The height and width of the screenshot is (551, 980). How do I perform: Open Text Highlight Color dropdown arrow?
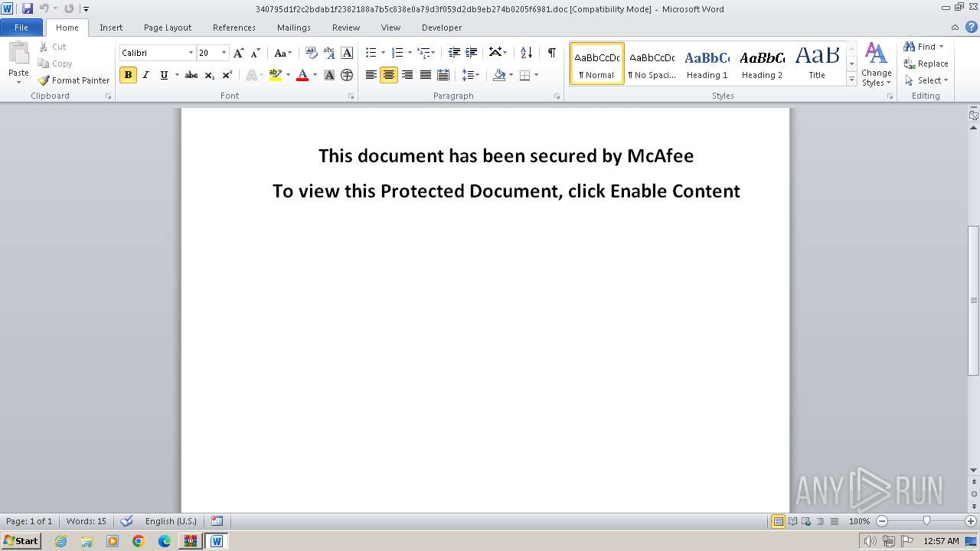tap(288, 75)
